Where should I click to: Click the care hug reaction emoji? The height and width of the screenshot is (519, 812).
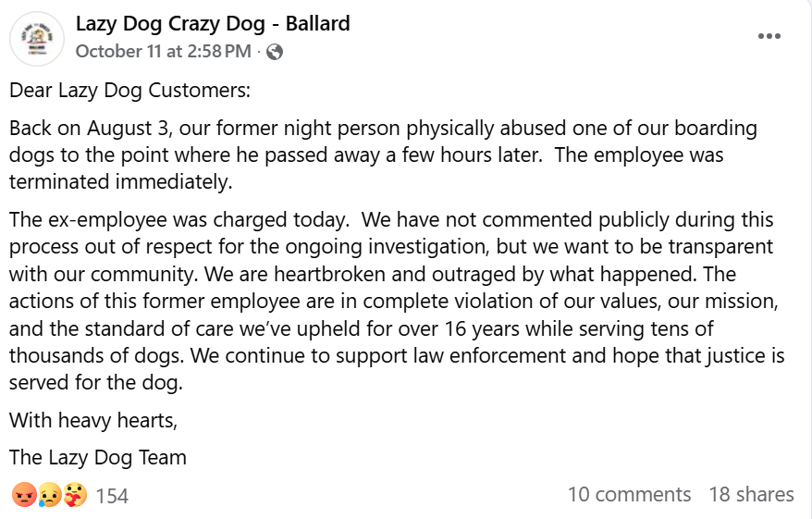[75, 495]
